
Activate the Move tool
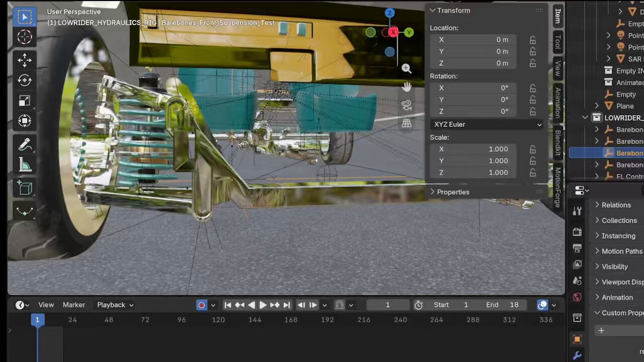click(x=25, y=60)
